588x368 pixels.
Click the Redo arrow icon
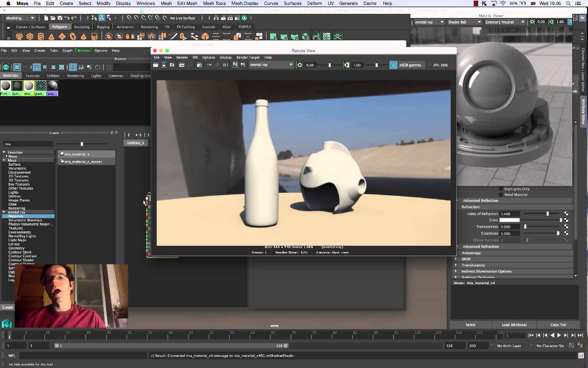coord(74,18)
